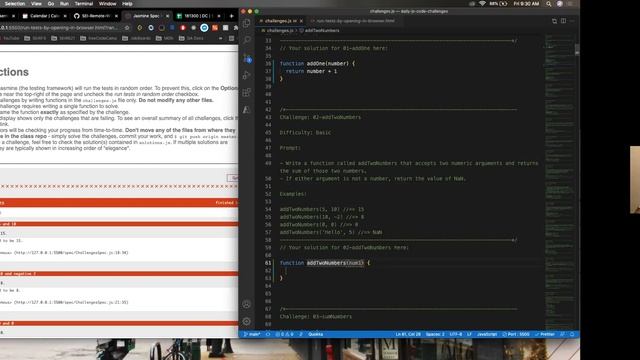This screenshot has height=360, width=640.
Task: Open a new browser tab
Action: pos(231,16)
